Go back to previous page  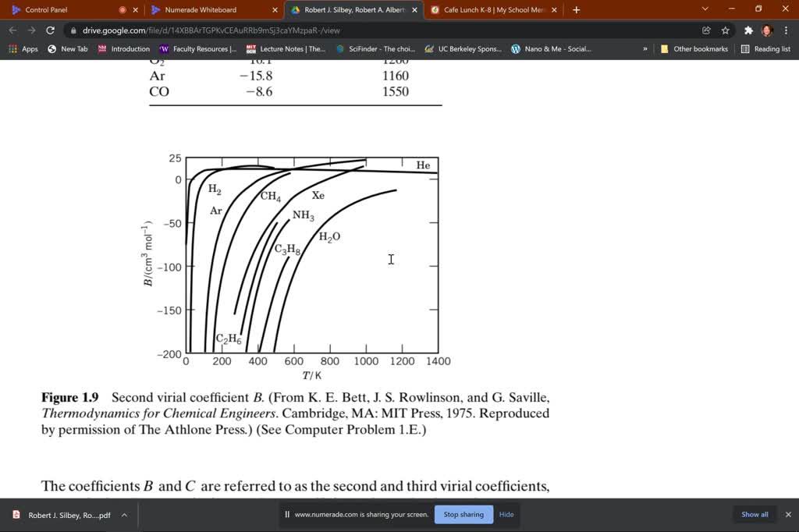(x=12, y=29)
